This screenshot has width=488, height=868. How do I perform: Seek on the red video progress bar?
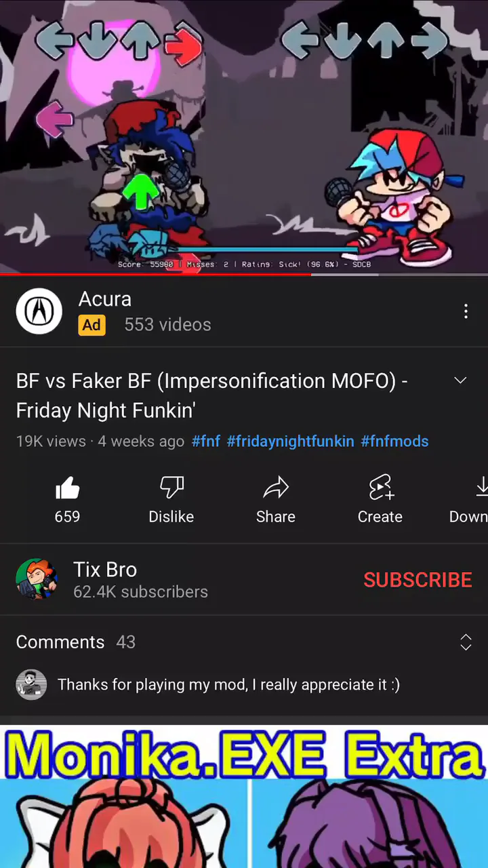point(244,275)
